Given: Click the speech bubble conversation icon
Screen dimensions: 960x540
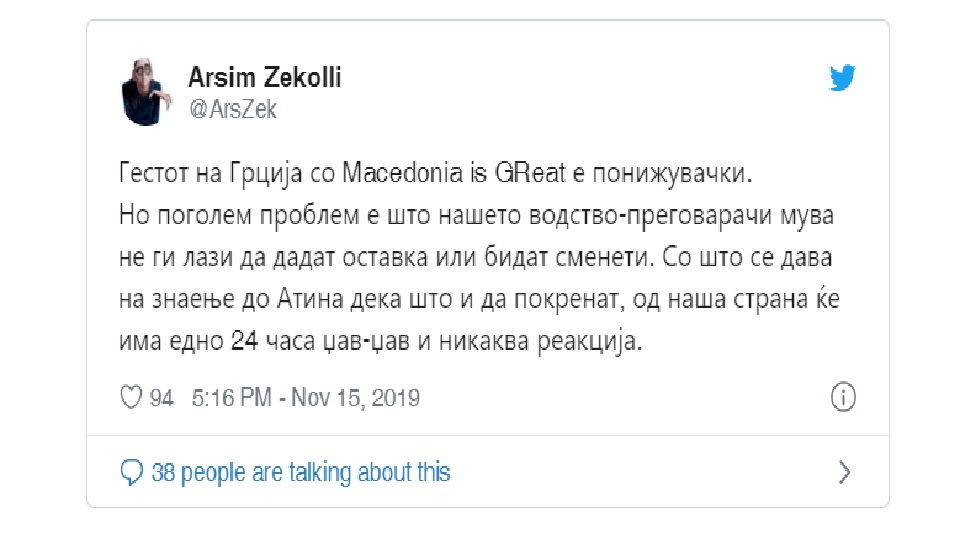Looking at the screenshot, I should 131,472.
